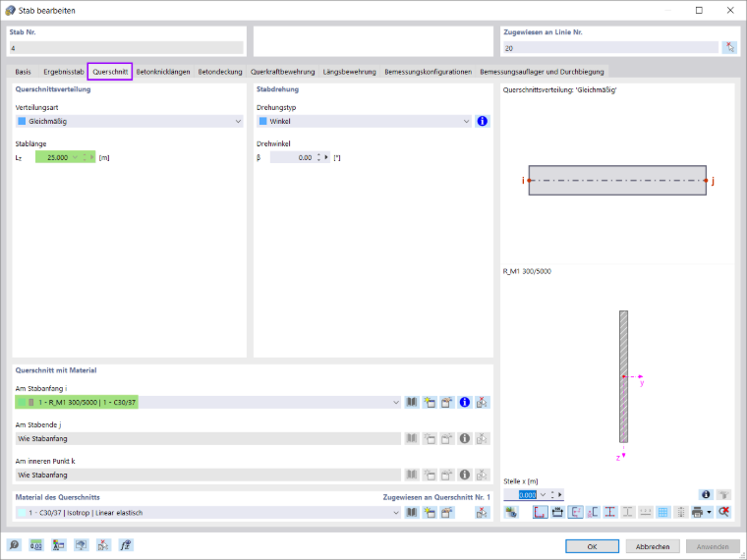
Task: Switch to the Basis tab
Action: pyautogui.click(x=23, y=72)
